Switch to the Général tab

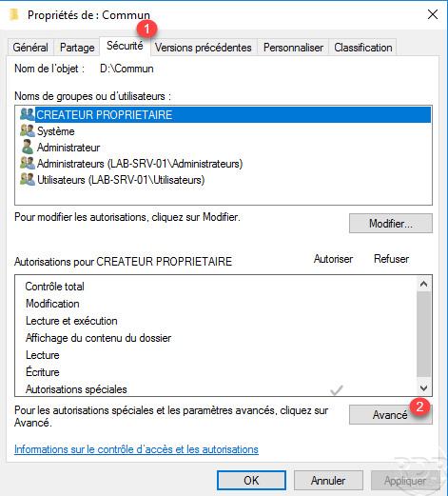(30, 48)
